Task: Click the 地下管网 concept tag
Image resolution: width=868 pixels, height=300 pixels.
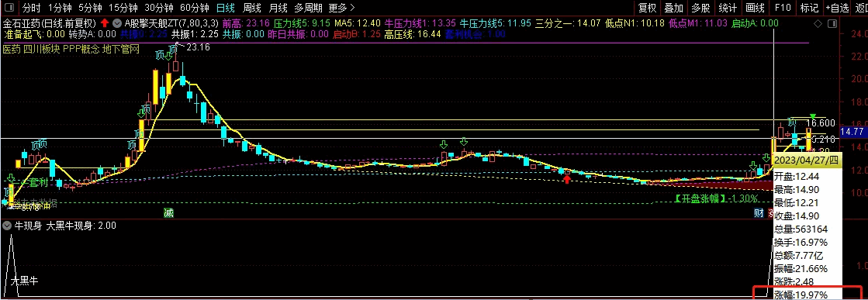Action: tap(121, 50)
